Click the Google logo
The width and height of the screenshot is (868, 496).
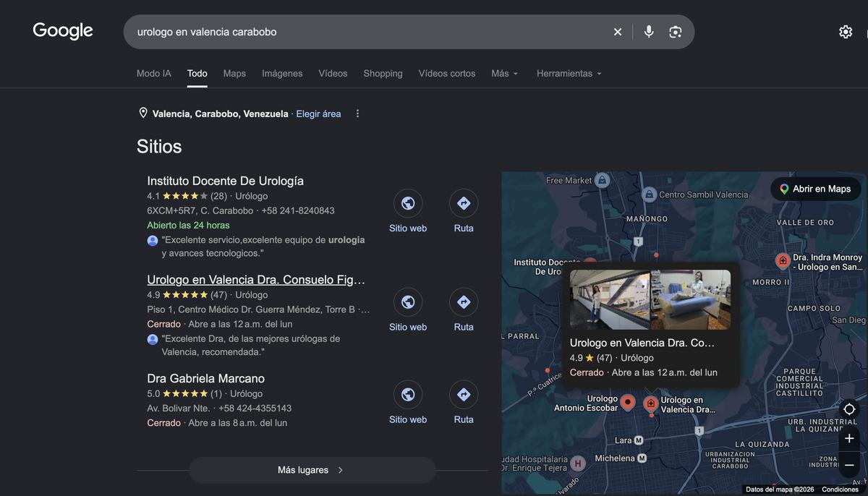[63, 31]
